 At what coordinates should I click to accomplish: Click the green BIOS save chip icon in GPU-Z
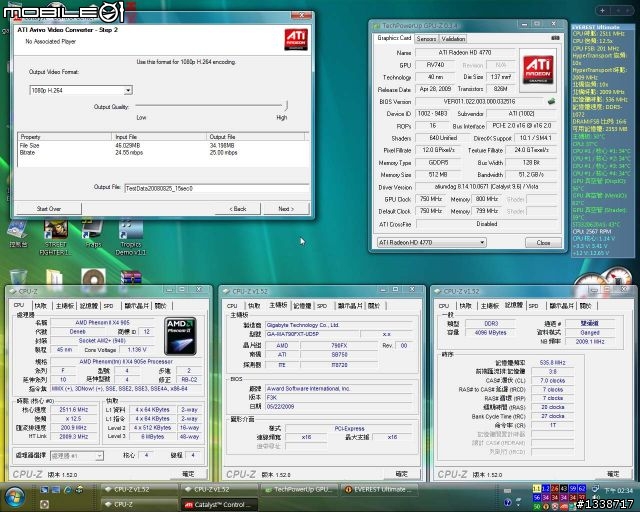551,101
